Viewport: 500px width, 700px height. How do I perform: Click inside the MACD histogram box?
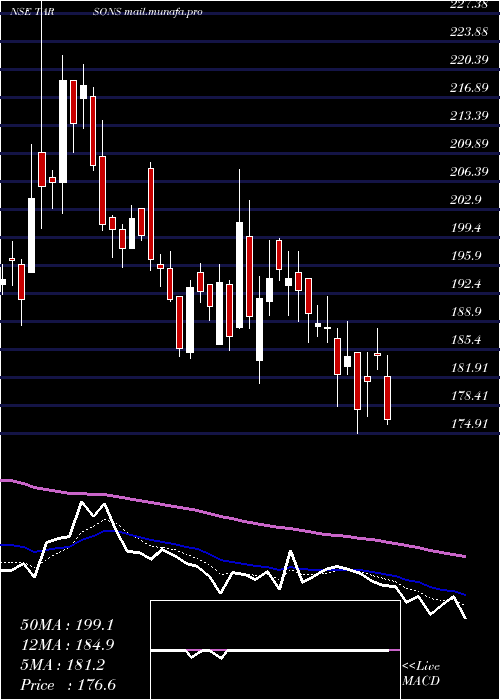click(275, 650)
